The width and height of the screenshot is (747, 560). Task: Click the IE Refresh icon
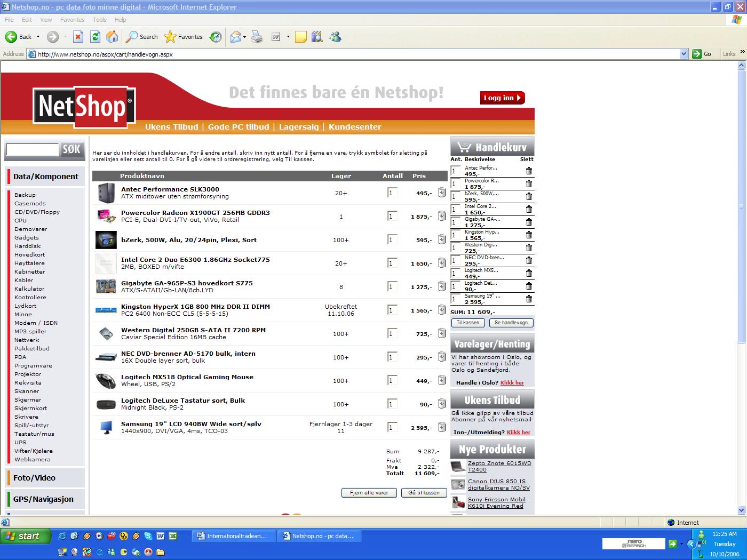95,37
